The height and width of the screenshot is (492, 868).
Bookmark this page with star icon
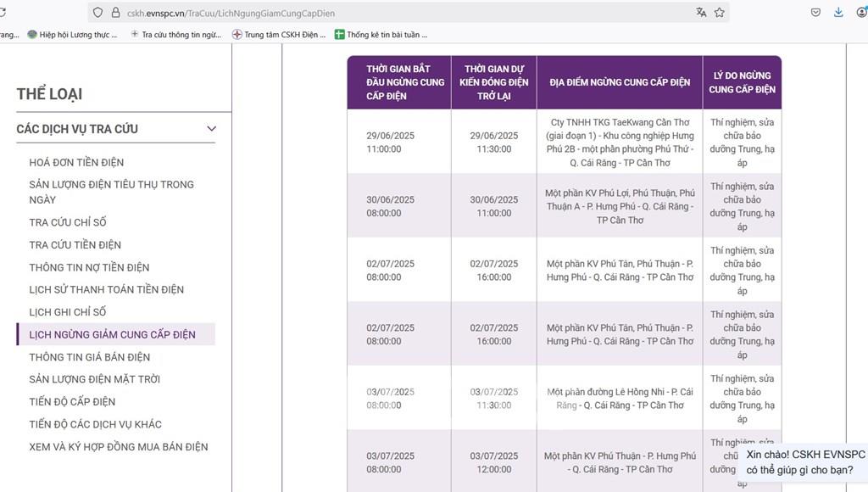tap(720, 13)
